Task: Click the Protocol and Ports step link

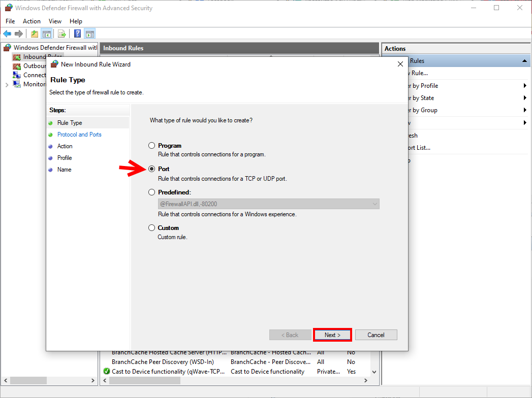Action: click(79, 135)
